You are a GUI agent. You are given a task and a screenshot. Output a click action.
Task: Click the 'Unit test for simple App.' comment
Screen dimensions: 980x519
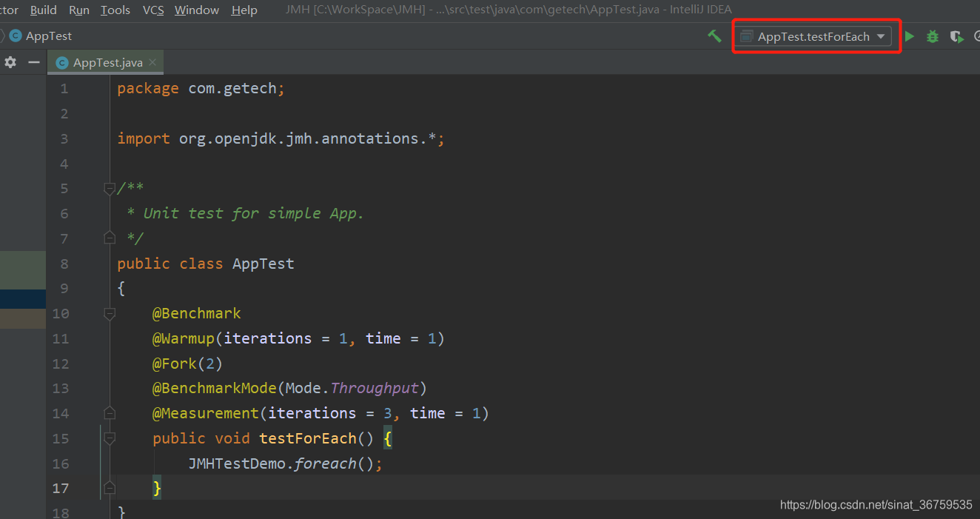click(254, 213)
